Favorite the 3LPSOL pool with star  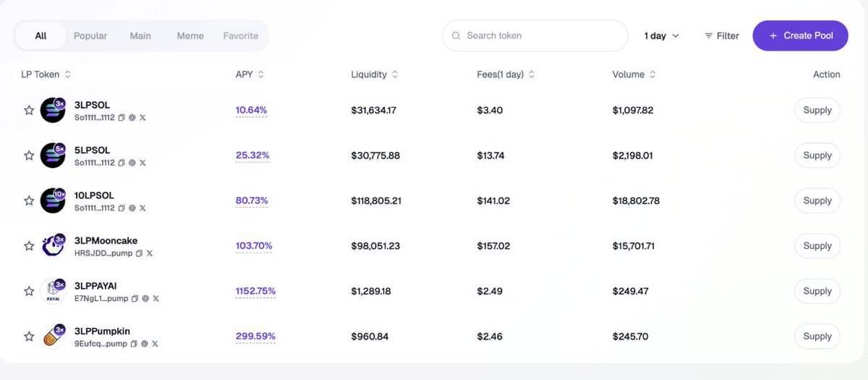[x=29, y=110]
